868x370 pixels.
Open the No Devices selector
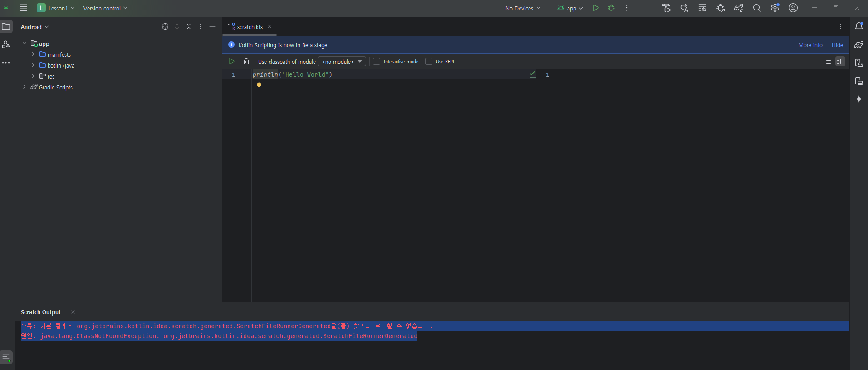tap(523, 8)
